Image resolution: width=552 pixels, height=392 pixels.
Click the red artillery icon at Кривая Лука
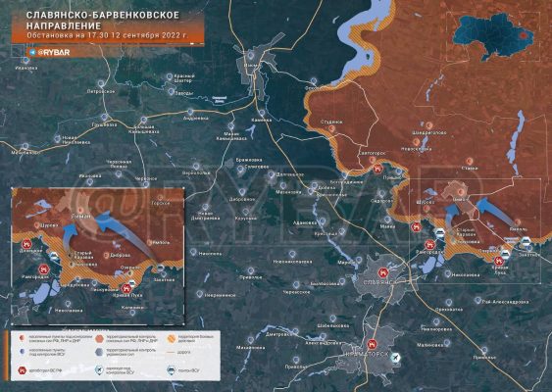coord(498,261)
